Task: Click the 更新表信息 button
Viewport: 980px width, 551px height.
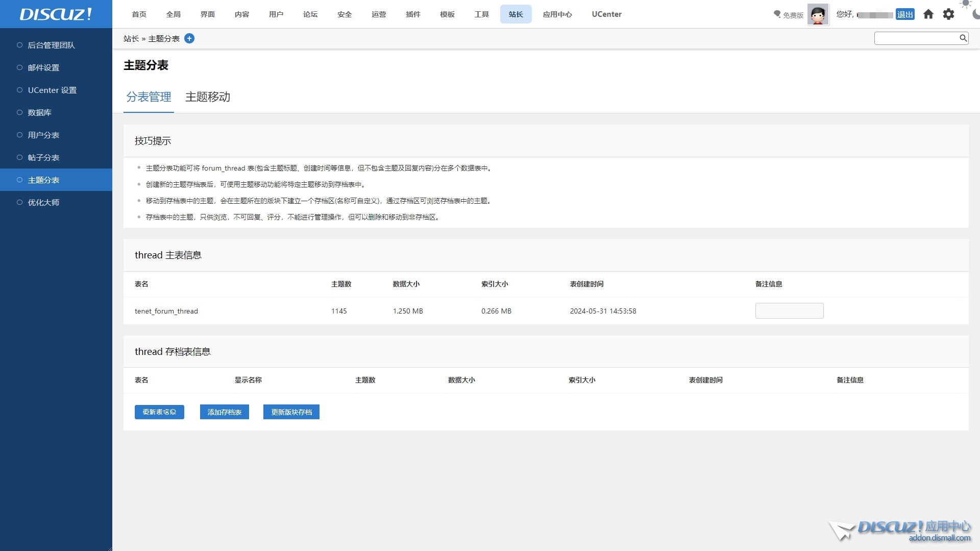Action: click(x=159, y=412)
